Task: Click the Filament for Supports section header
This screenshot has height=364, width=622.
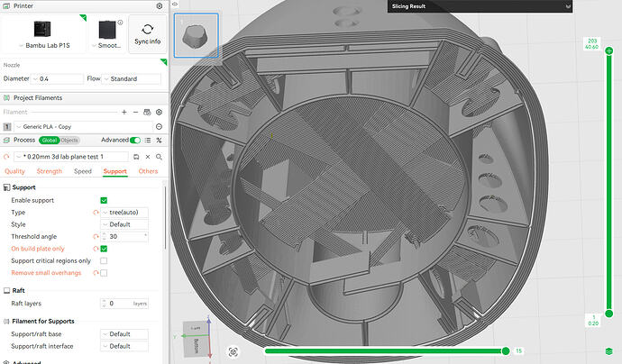Action: 43,321
